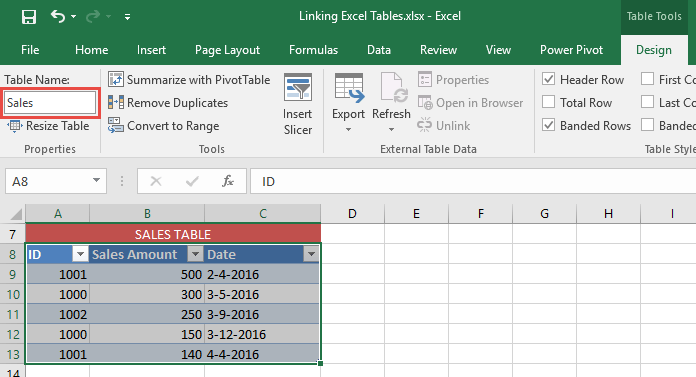The width and height of the screenshot is (696, 377).
Task: Customize Quick Access Toolbar dropdown
Action: pos(127,17)
